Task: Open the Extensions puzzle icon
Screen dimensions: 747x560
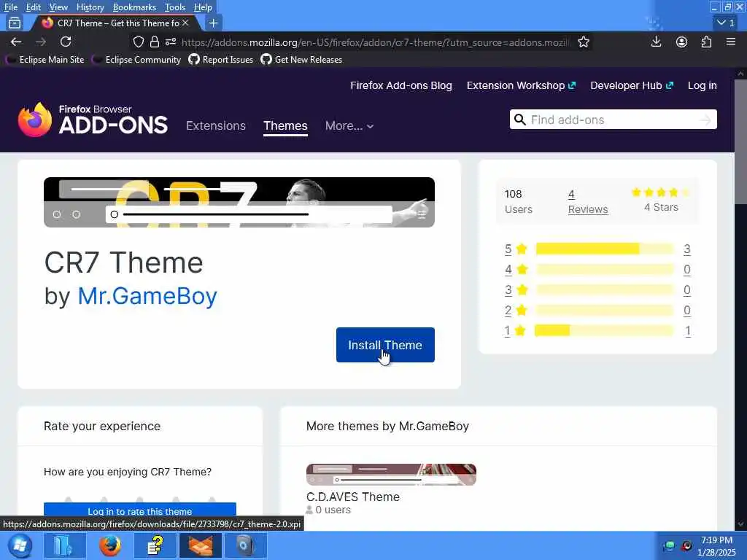Action: tap(706, 42)
